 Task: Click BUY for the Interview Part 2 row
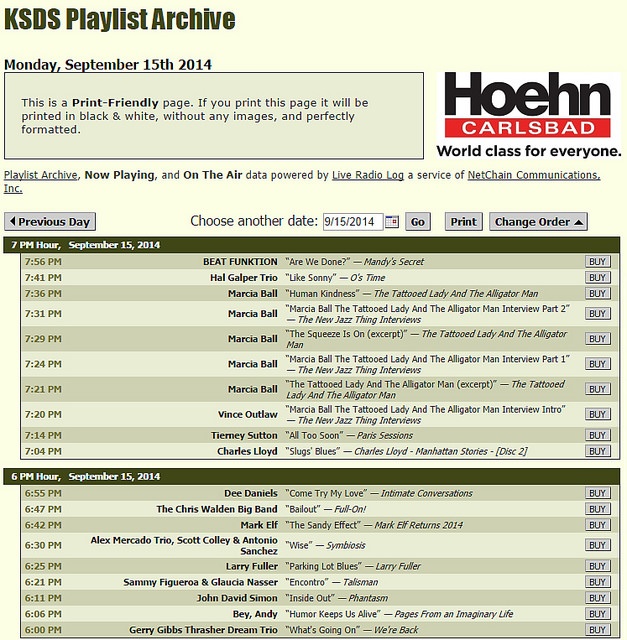[x=598, y=313]
